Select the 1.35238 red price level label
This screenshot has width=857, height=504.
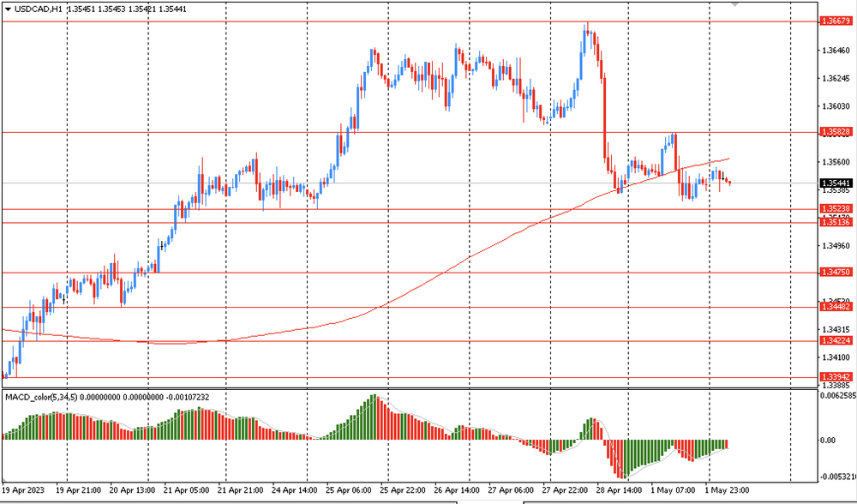coord(836,209)
